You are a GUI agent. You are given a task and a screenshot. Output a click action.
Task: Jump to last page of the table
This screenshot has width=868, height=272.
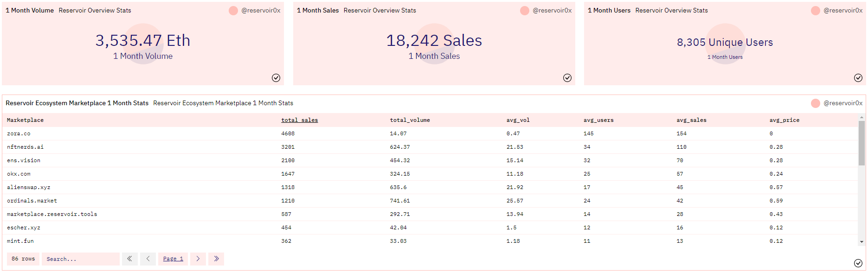click(216, 259)
